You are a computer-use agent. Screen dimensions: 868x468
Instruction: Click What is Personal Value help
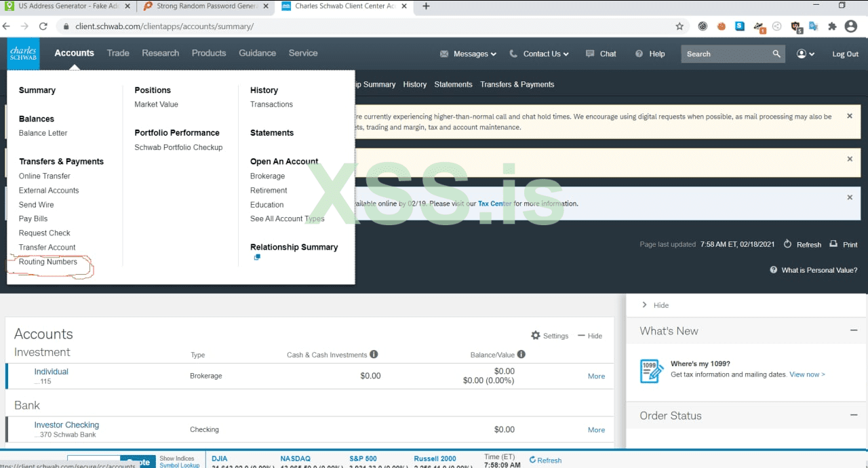[814, 270]
